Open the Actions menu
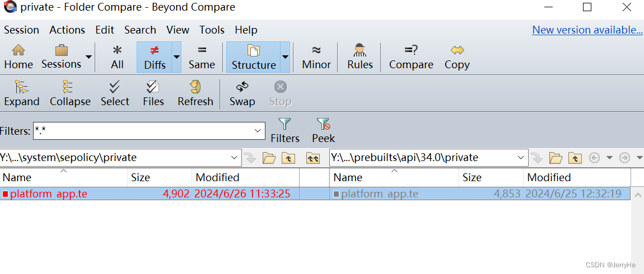This screenshot has width=644, height=274. pos(67,30)
